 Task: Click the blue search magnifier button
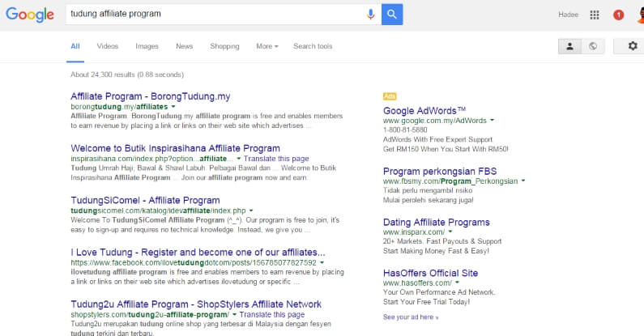click(x=392, y=15)
